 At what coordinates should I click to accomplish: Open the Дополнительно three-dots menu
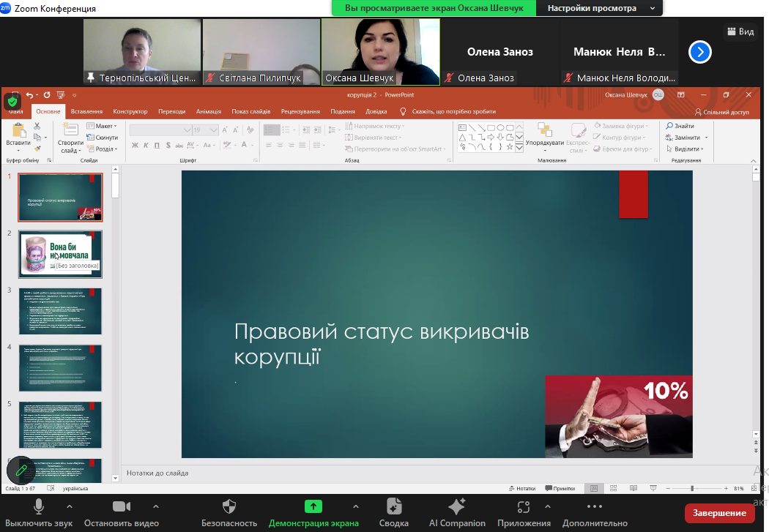point(595,506)
